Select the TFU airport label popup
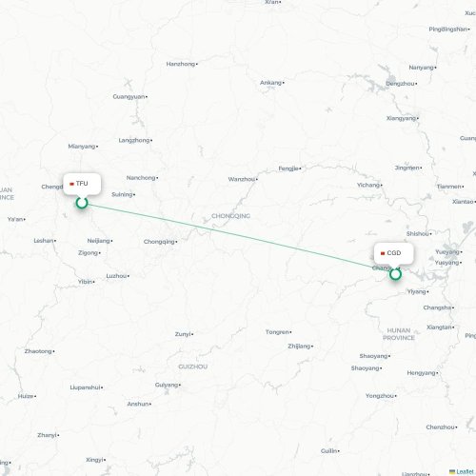This screenshot has height=476, width=476. [82, 184]
